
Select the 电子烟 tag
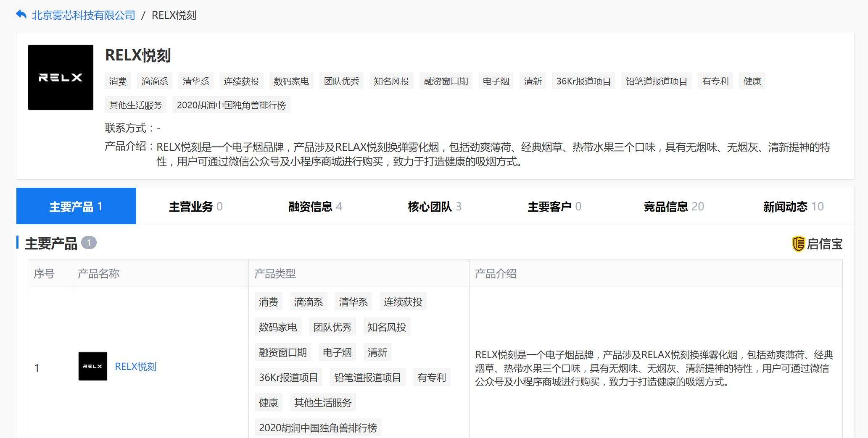496,81
